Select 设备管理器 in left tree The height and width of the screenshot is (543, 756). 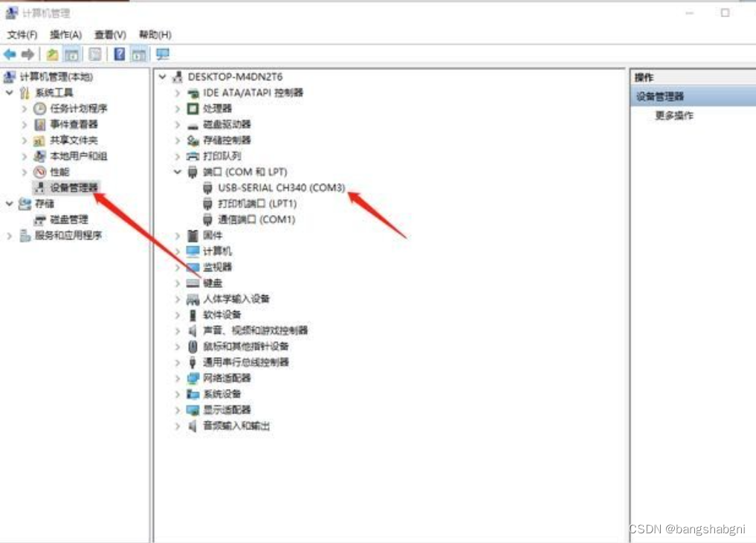click(74, 187)
